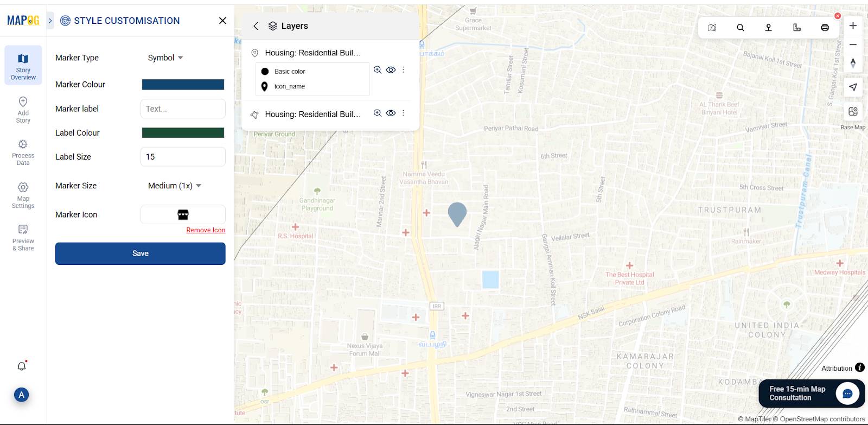Click the Remove Icon link
The image size is (868, 425).
tap(206, 230)
